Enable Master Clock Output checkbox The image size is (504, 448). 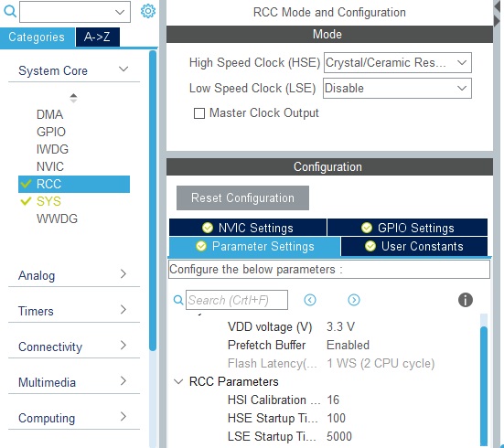(199, 113)
